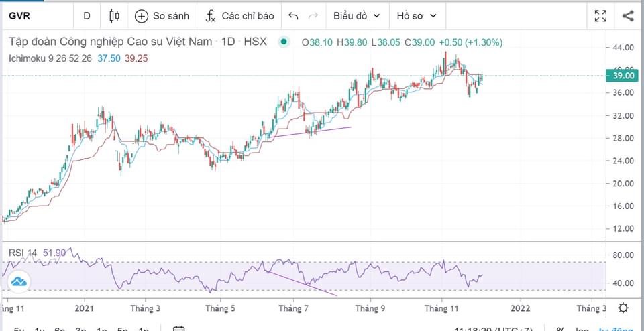Click Ichimoku blue value 37.50
Viewport: 644px width, 331px height.
pyautogui.click(x=109, y=59)
